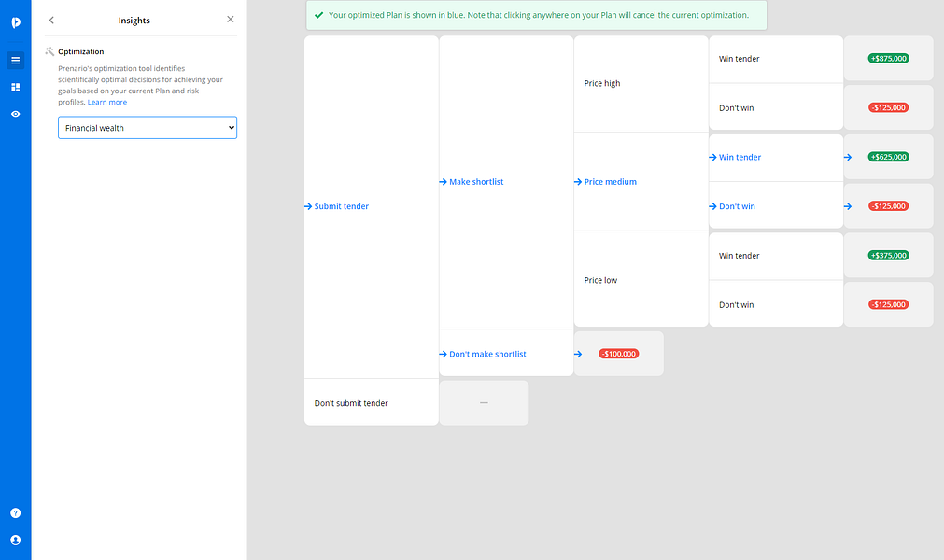Image resolution: width=944 pixels, height=560 pixels.
Task: Click the arrow before the +$625,000 badge
Action: pos(848,157)
